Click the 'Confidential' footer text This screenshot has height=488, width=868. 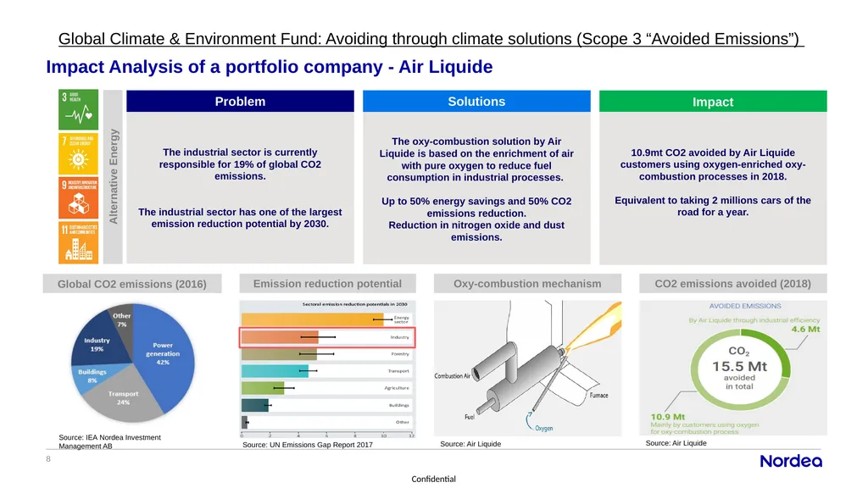point(433,480)
